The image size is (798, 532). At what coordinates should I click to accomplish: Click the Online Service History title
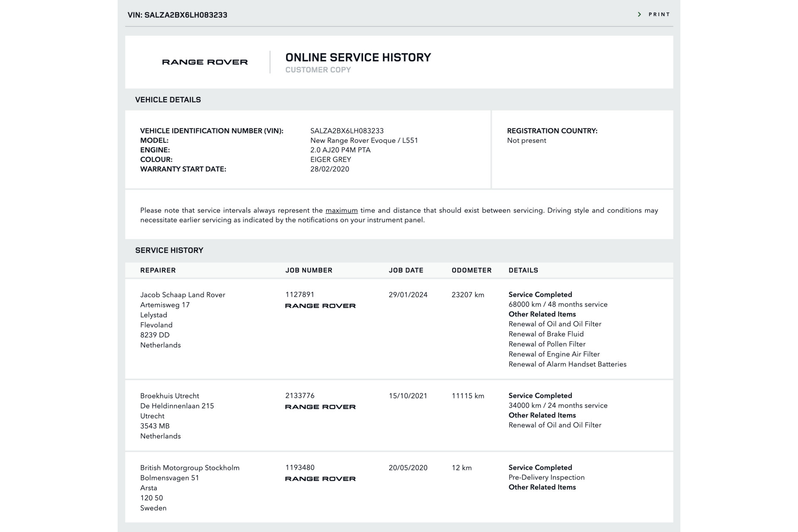[x=358, y=57]
